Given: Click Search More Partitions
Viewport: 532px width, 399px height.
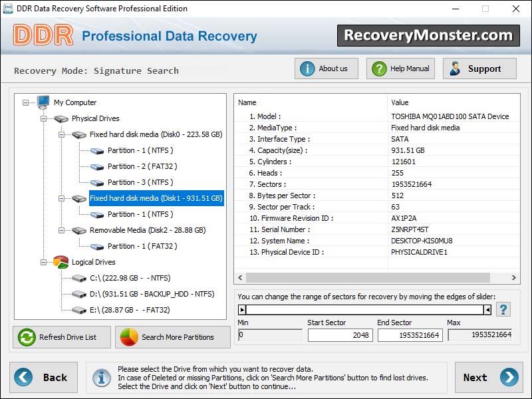Looking at the screenshot, I should click(x=173, y=337).
